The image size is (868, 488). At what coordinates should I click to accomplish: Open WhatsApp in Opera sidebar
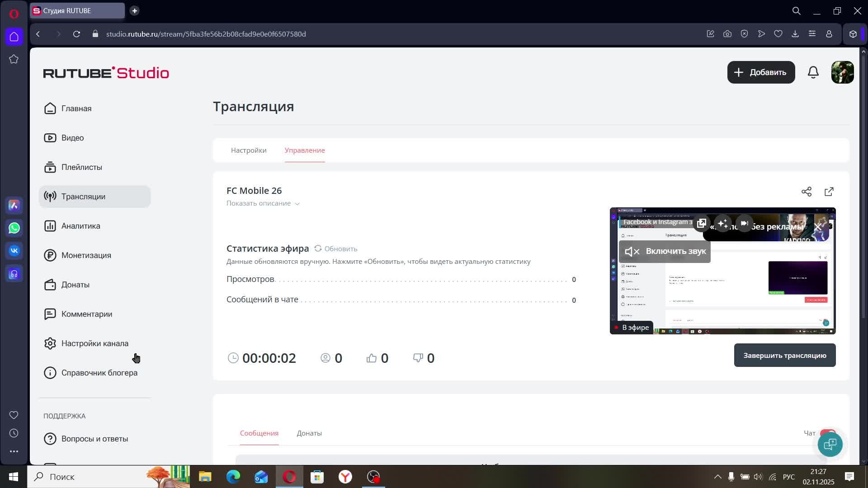14,228
